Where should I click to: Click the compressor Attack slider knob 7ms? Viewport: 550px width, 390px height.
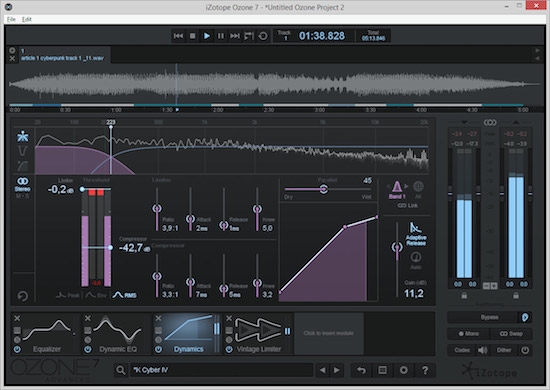(x=190, y=282)
